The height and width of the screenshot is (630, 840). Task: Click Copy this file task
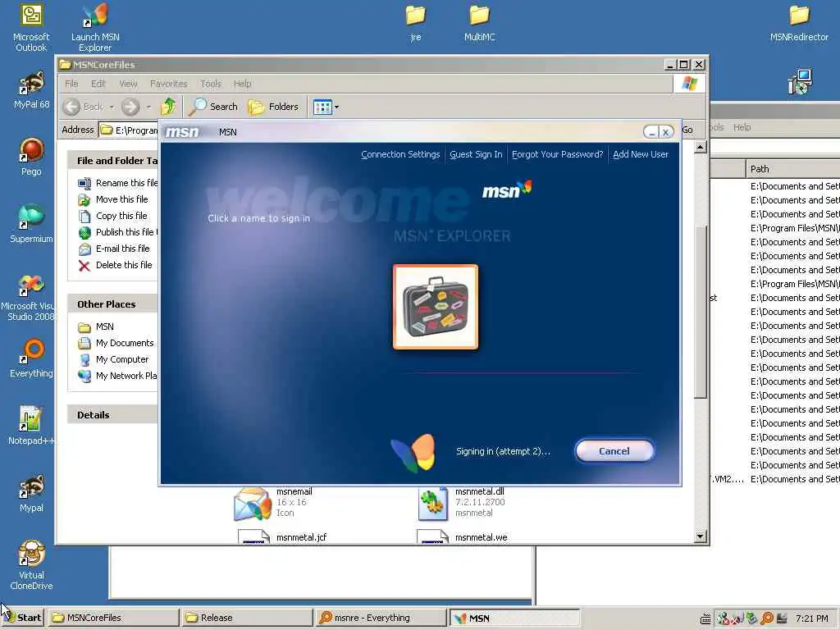click(x=112, y=216)
